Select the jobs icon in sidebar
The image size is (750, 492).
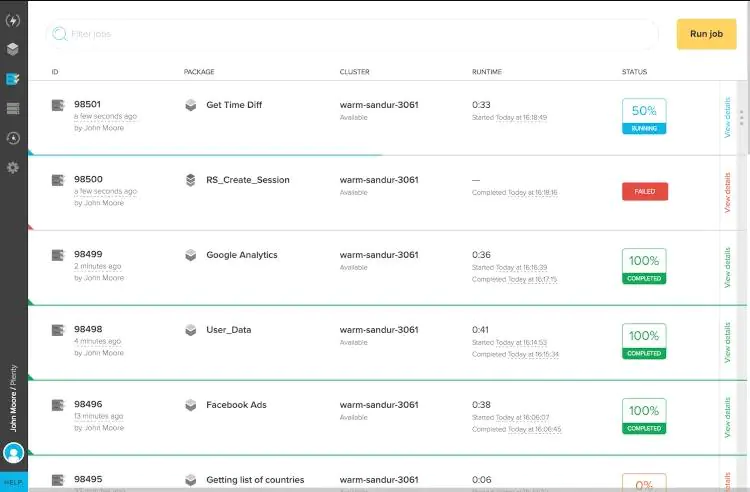(13, 79)
